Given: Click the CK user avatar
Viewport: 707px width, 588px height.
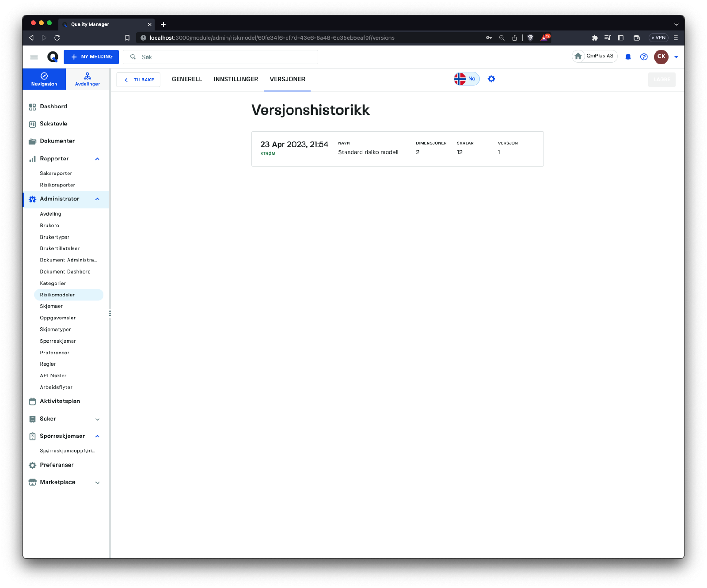Looking at the screenshot, I should (661, 57).
